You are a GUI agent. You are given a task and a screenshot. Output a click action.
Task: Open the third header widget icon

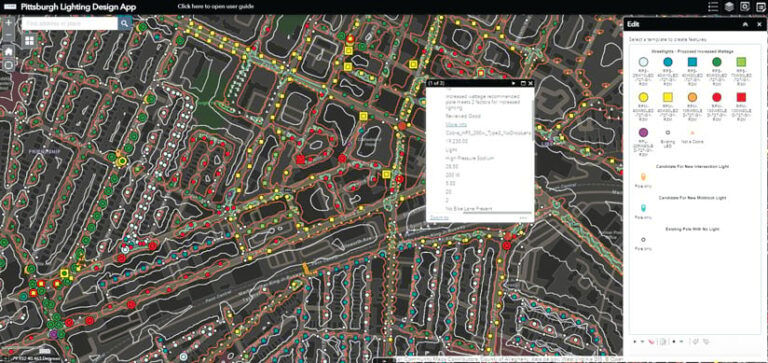pos(744,6)
